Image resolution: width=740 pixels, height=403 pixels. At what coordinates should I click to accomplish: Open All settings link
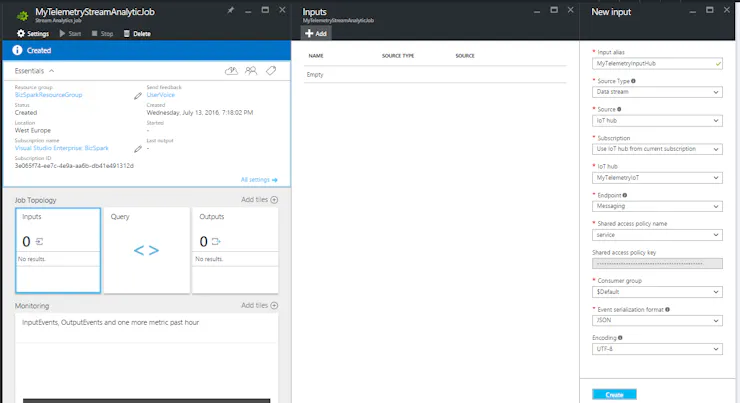point(259,180)
